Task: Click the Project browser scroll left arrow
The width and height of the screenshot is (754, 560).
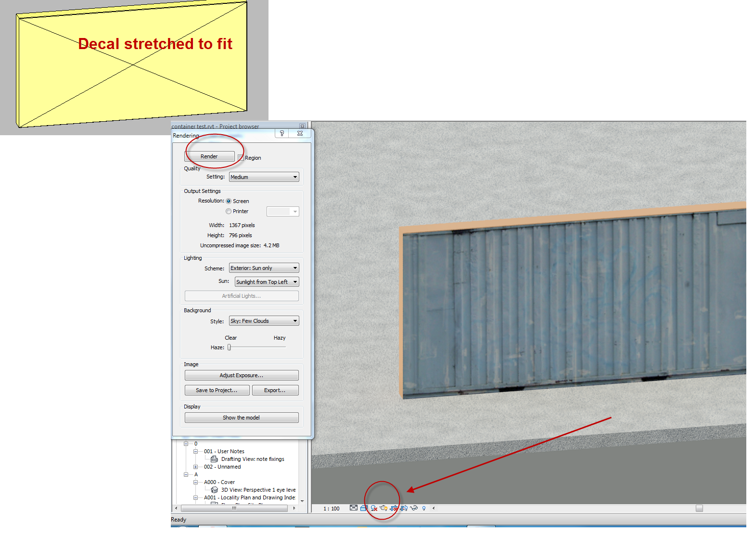Action: point(176,508)
